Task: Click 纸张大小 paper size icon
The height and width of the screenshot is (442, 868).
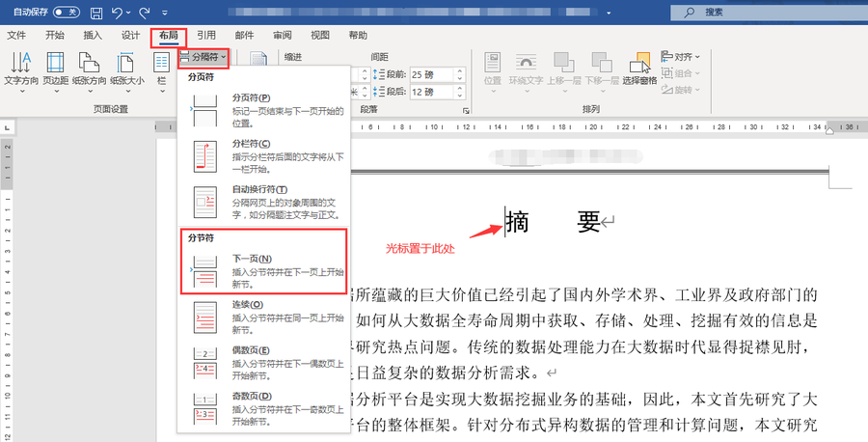Action: coord(127,69)
